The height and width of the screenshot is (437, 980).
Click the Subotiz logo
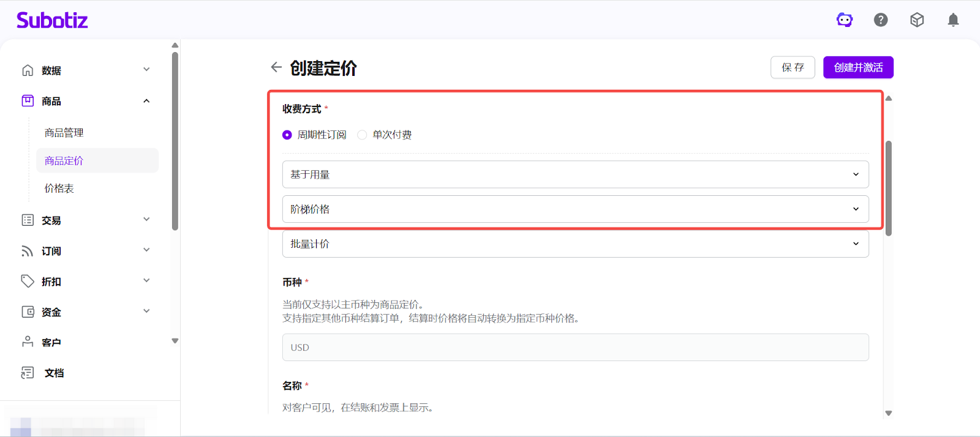(52, 20)
